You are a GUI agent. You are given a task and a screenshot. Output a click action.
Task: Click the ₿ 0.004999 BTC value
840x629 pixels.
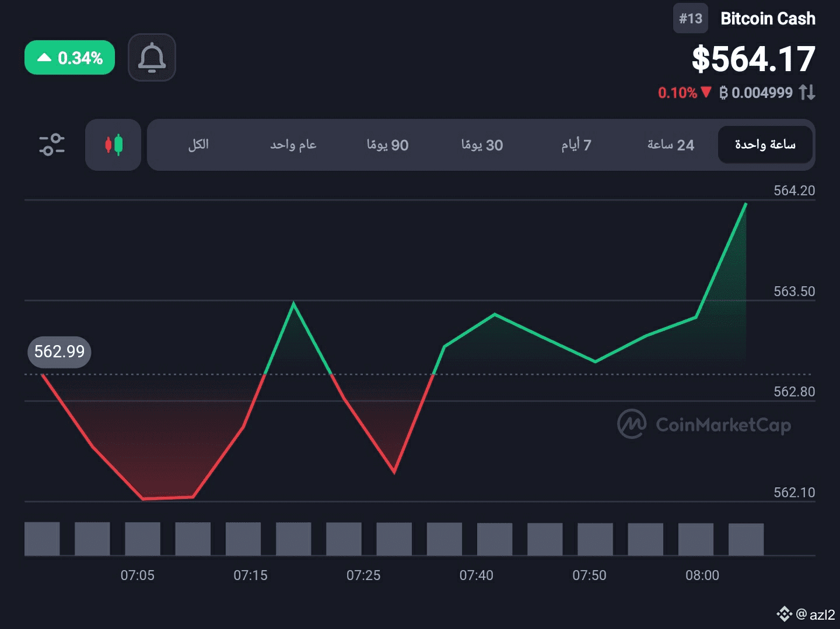[756, 92]
